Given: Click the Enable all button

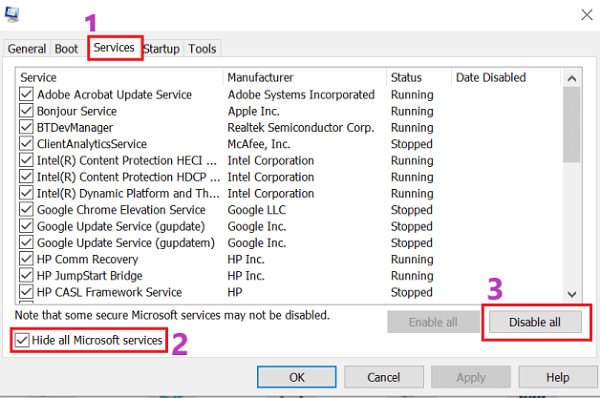Looking at the screenshot, I should pyautogui.click(x=433, y=322).
